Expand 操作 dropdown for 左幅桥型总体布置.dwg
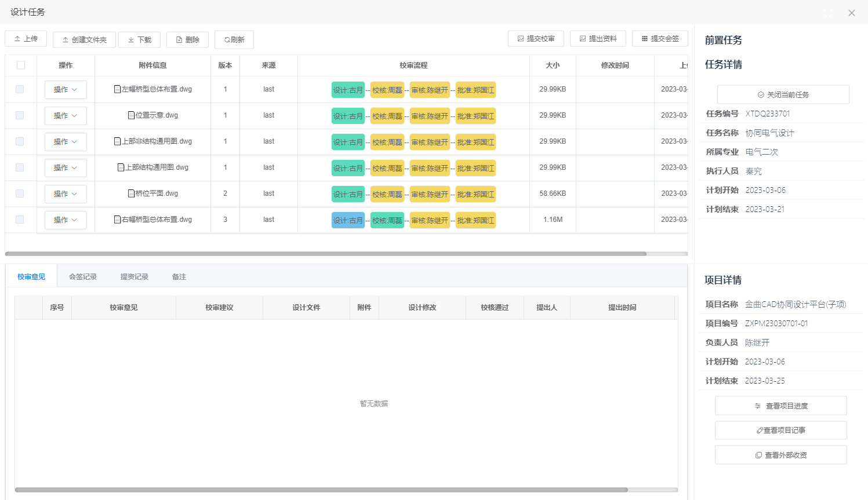Screen dimensions: 868x500 pos(66,90)
